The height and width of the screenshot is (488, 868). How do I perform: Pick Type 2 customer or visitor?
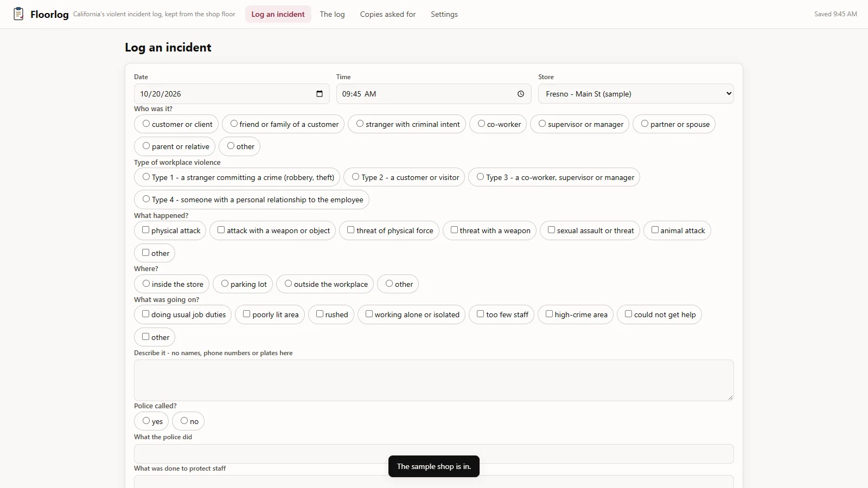tap(404, 177)
